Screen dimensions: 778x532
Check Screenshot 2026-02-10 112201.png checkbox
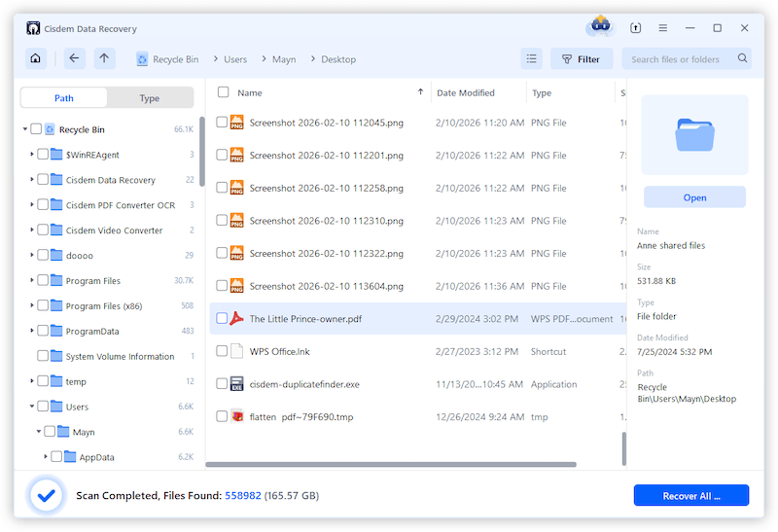click(x=222, y=155)
